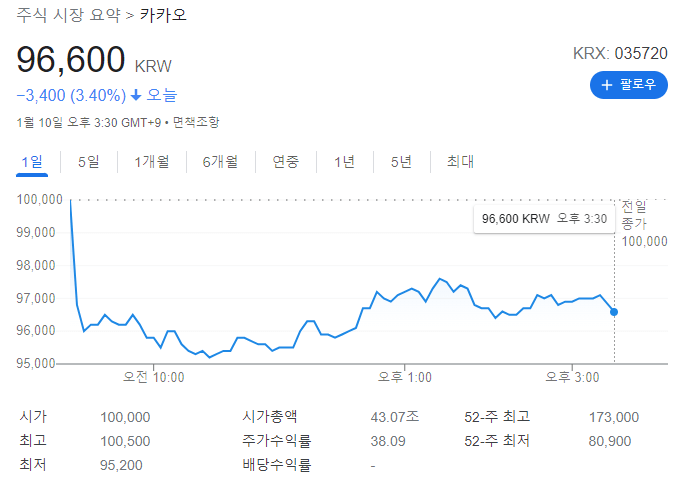Viewport: 697px width, 482px height.
Task: Choose the 연중 tab
Action: 285,162
